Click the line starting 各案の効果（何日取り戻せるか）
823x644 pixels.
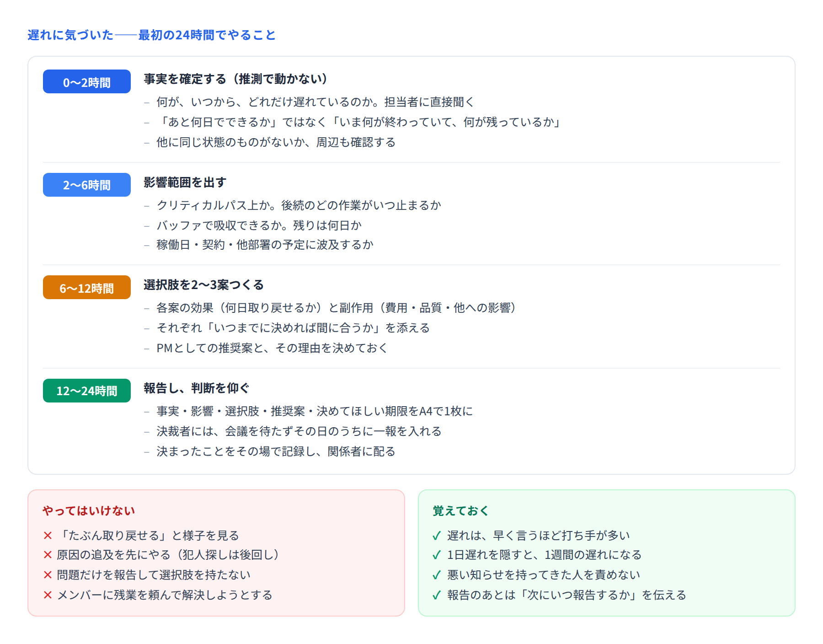pyautogui.click(x=337, y=308)
